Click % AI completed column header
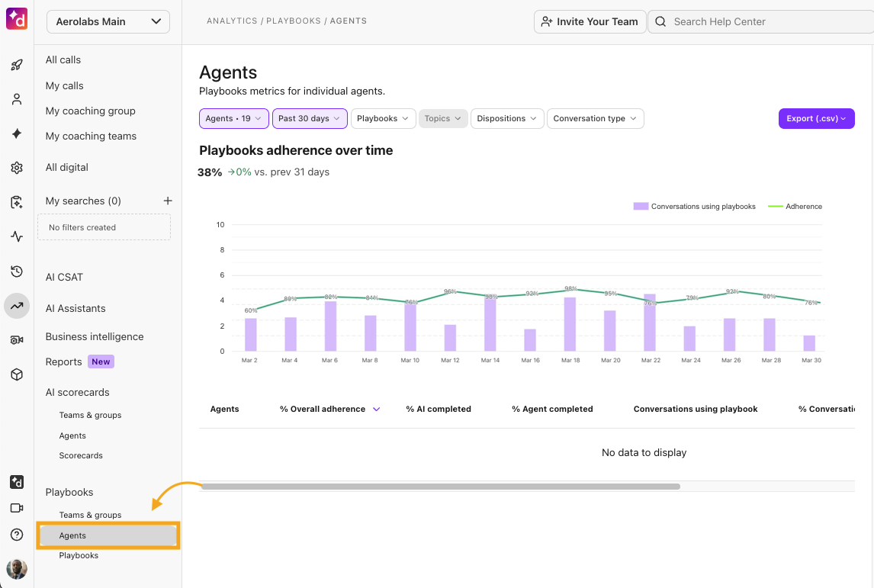The width and height of the screenshot is (874, 588). point(439,409)
